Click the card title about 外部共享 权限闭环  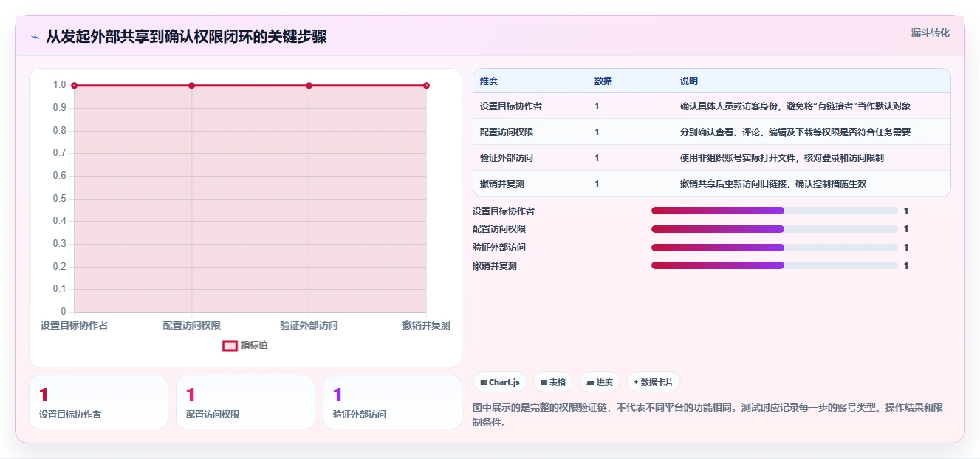[x=186, y=37]
